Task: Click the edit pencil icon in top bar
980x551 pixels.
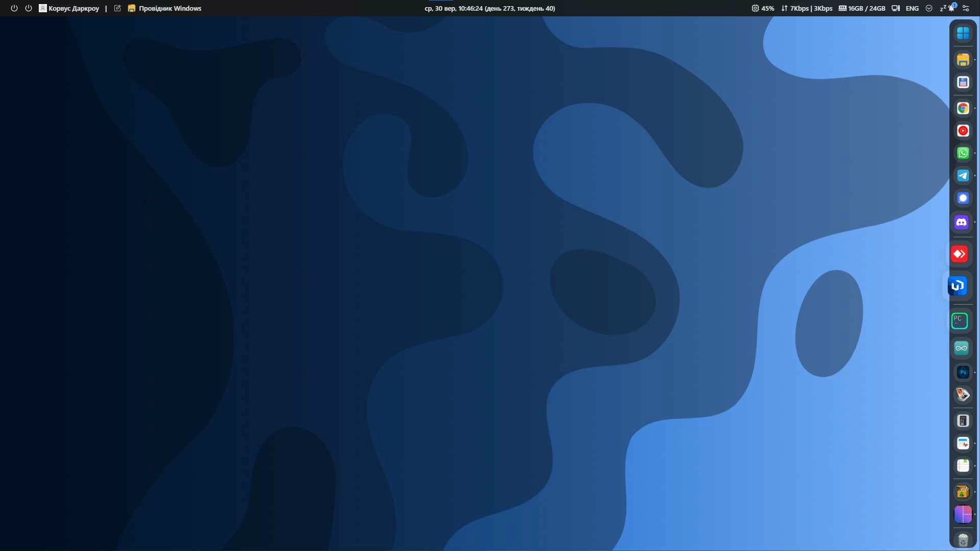Action: point(117,8)
